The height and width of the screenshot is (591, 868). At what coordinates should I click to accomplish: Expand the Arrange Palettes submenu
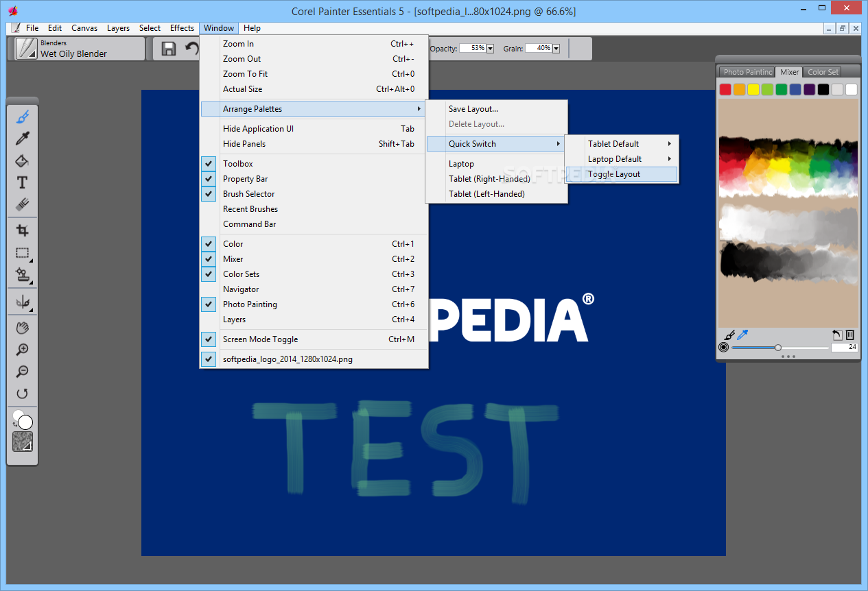click(314, 109)
